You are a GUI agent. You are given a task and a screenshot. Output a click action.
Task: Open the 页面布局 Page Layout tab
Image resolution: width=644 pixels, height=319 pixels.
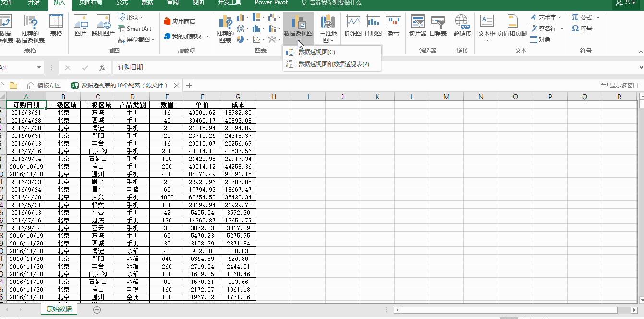90,3
